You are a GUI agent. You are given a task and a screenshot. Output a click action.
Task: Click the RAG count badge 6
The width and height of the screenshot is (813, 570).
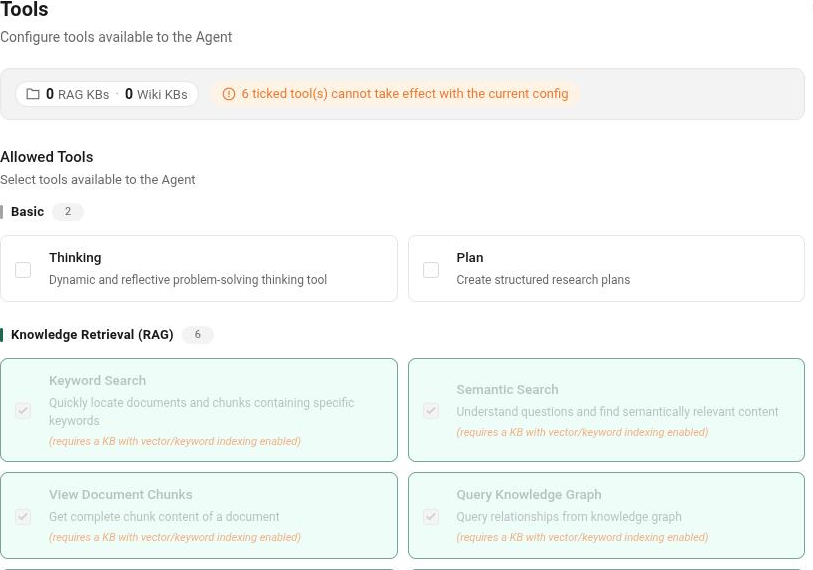pyautogui.click(x=198, y=335)
